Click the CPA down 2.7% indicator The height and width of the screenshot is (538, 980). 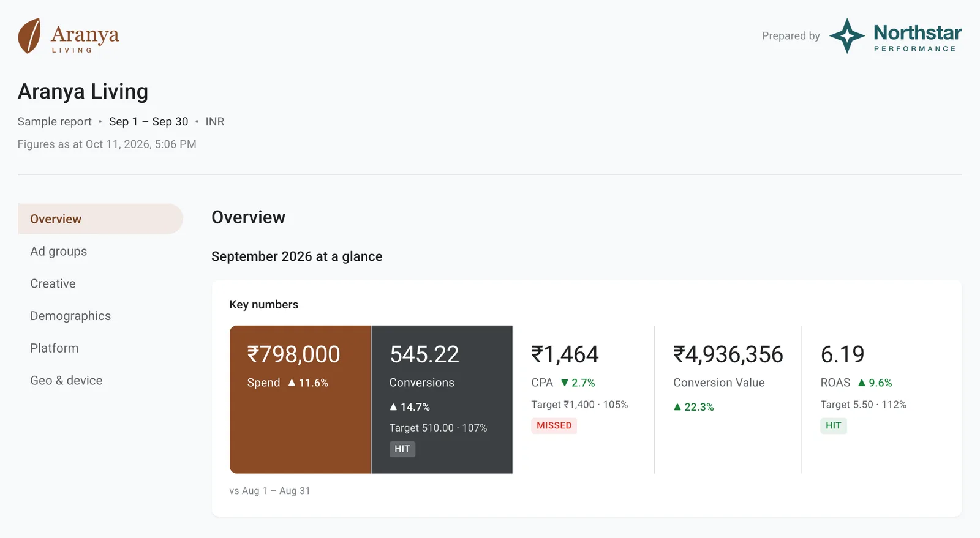click(x=578, y=383)
